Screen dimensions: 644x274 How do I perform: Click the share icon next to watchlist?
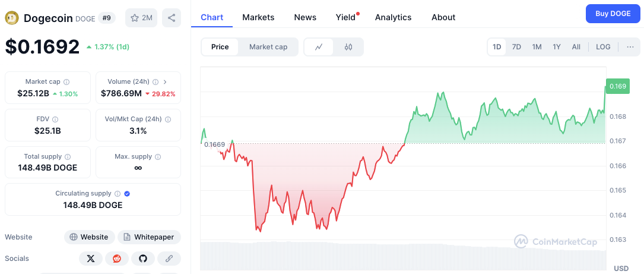[x=172, y=18]
